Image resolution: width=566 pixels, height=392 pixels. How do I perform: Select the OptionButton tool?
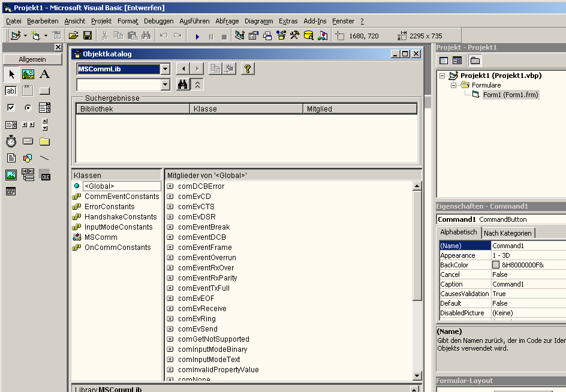tap(28, 107)
